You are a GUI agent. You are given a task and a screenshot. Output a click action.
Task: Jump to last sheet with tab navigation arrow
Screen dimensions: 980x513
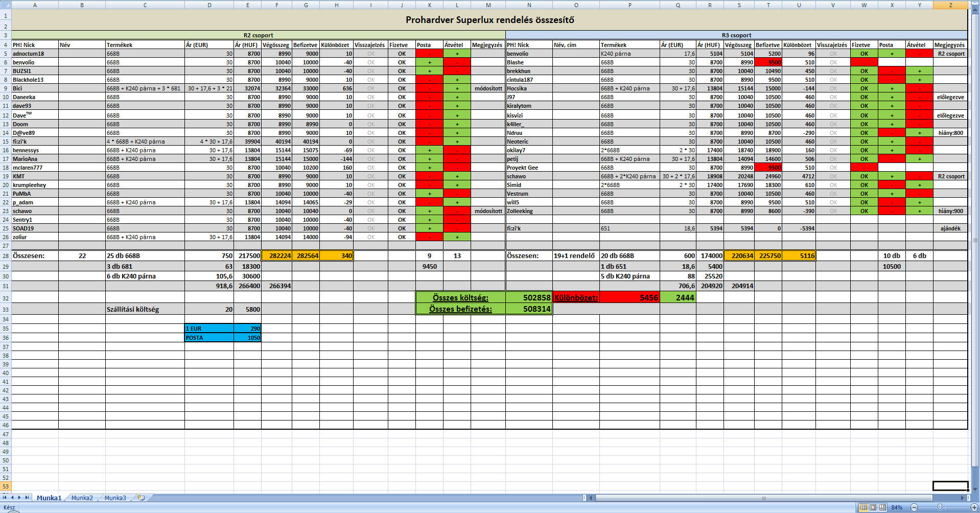tap(27, 498)
